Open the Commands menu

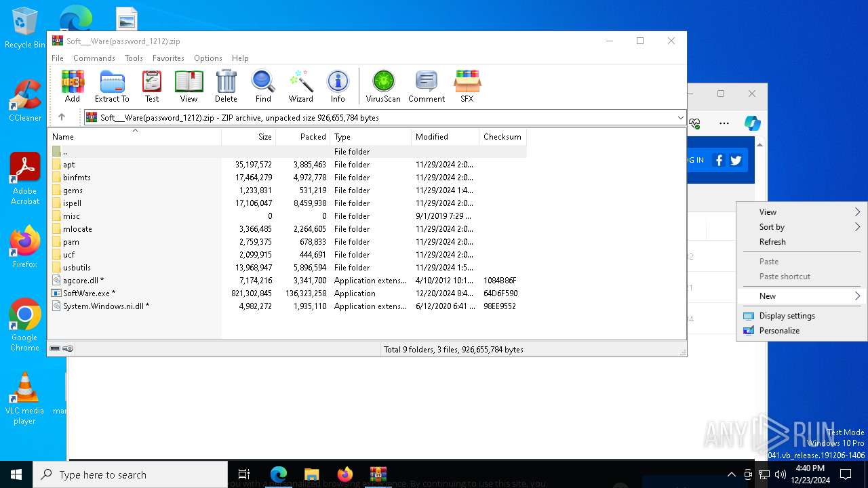pyautogui.click(x=94, y=58)
